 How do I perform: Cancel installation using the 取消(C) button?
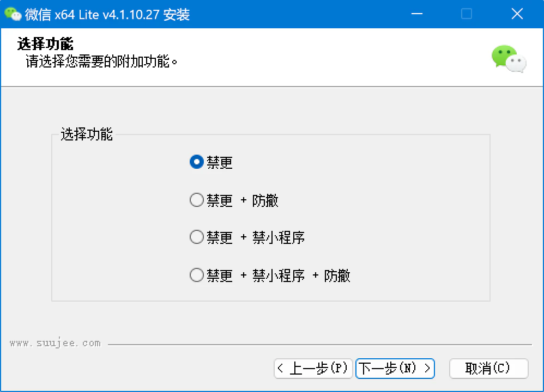pos(488,369)
